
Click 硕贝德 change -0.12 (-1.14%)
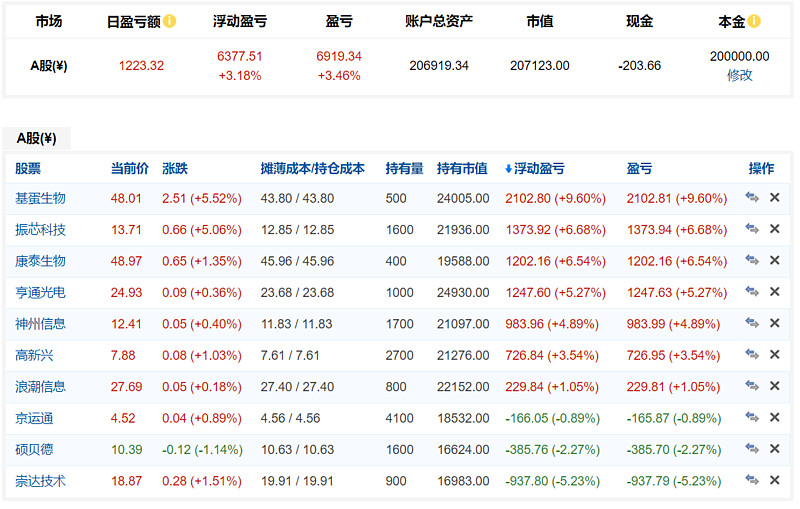202,449
